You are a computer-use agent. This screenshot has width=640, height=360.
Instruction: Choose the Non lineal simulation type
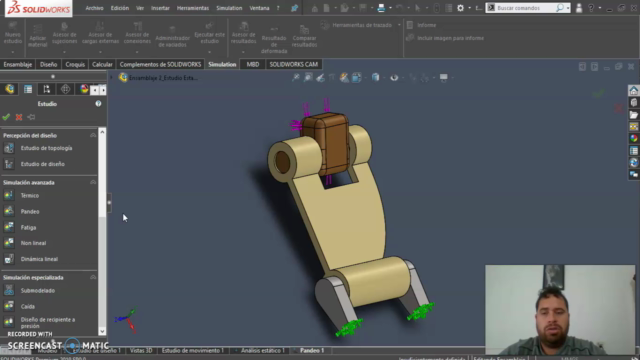[33, 243]
